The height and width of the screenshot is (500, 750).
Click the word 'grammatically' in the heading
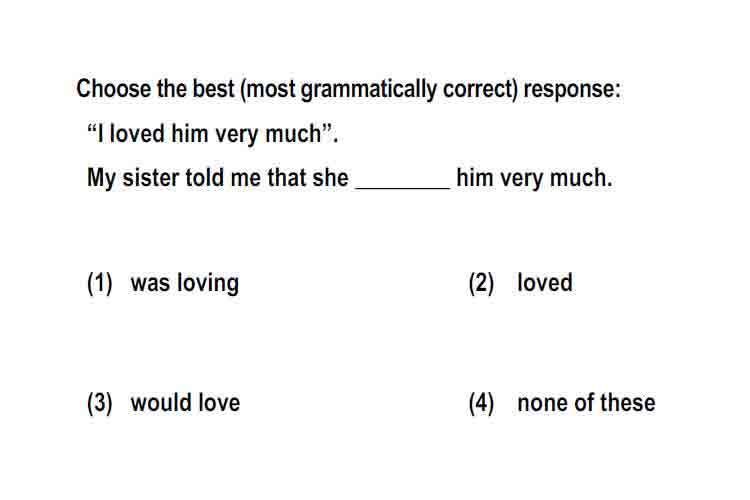pyautogui.click(x=369, y=89)
